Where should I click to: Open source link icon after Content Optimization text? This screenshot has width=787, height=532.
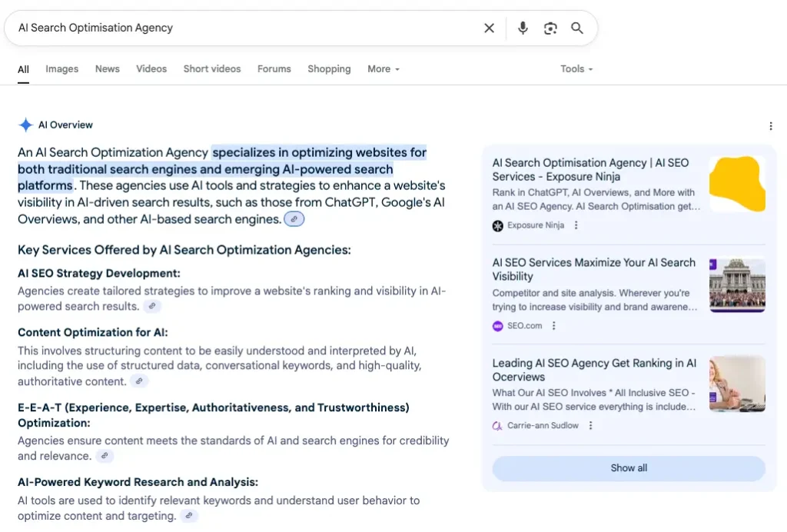tap(139, 381)
